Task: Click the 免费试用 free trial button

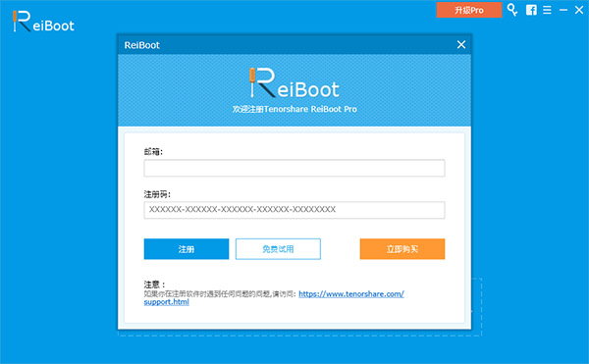Action: 278,249
